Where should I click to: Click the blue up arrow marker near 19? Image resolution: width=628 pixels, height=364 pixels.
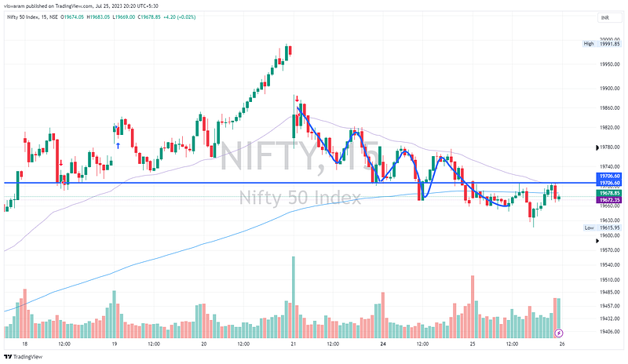tap(119, 146)
